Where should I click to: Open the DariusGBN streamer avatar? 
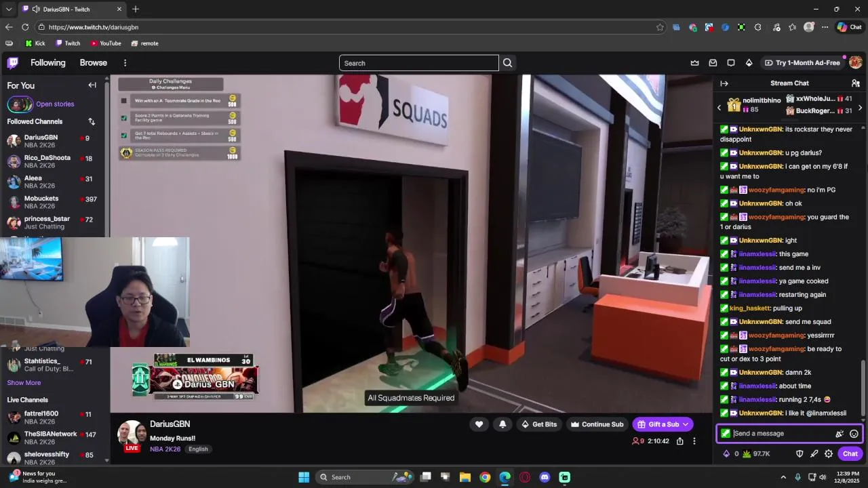(133, 434)
